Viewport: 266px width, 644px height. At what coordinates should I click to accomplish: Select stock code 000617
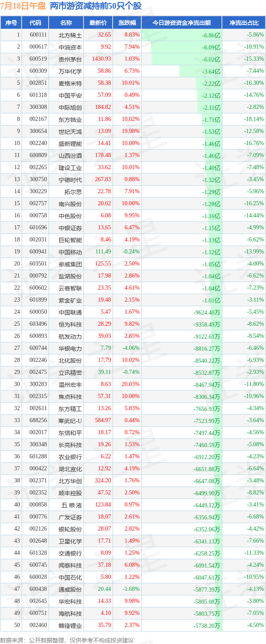[x=38, y=47]
